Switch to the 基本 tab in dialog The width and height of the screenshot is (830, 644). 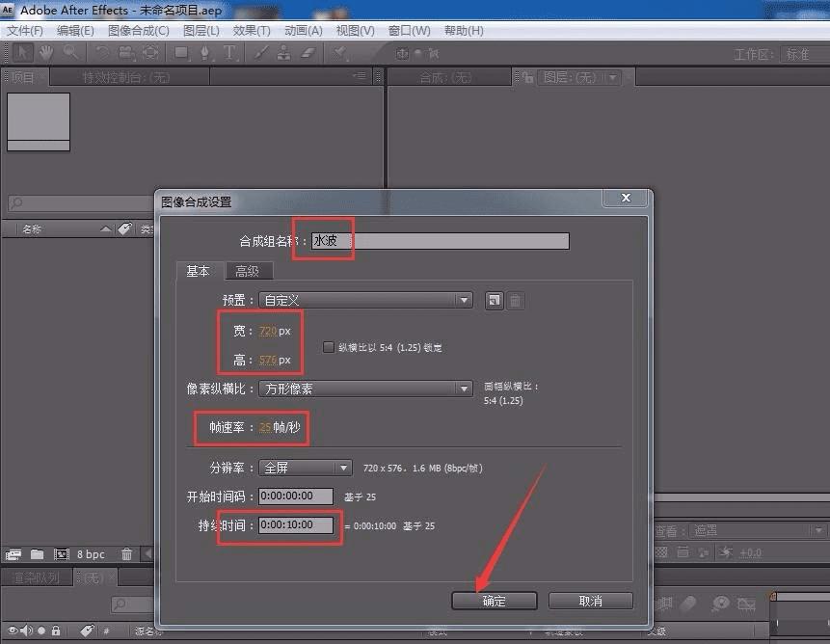(199, 271)
